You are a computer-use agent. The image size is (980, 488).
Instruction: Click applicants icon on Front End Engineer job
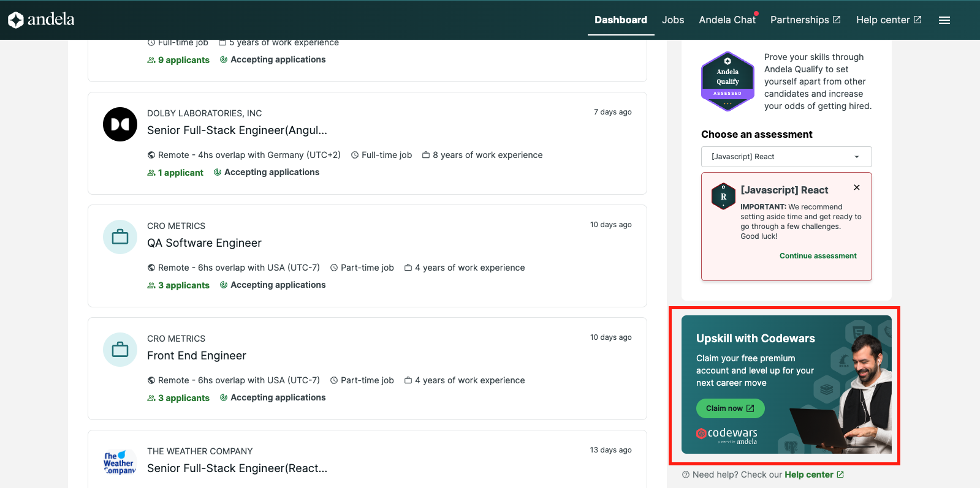pyautogui.click(x=151, y=398)
